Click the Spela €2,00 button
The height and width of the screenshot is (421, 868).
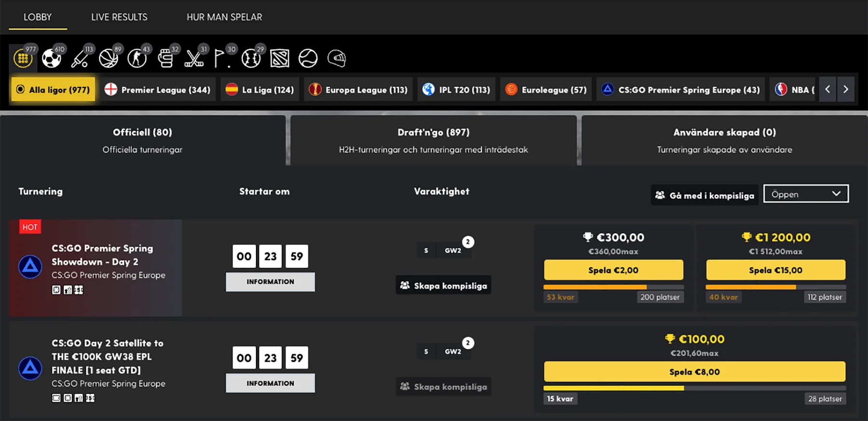pos(613,270)
